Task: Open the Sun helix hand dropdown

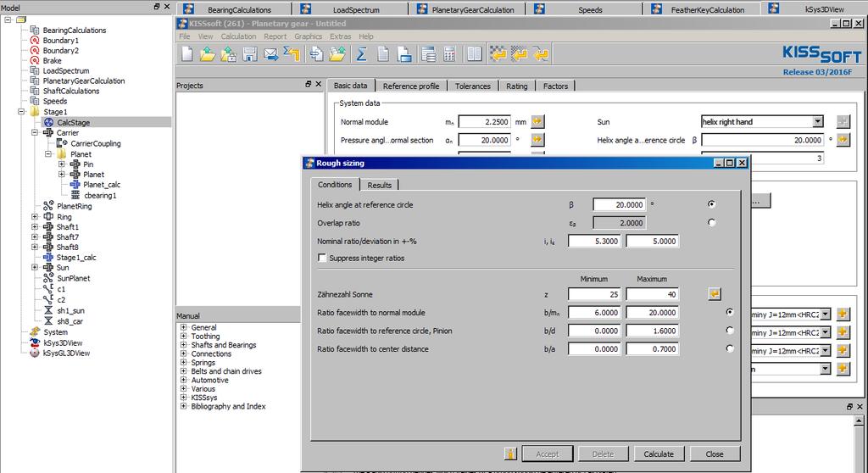Action: click(x=817, y=122)
